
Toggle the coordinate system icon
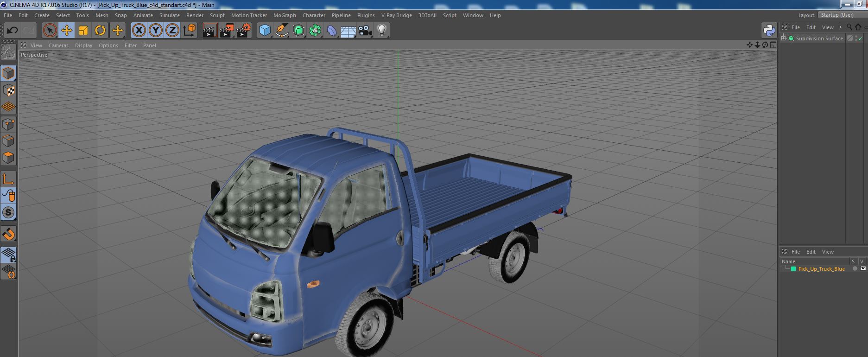(x=190, y=31)
